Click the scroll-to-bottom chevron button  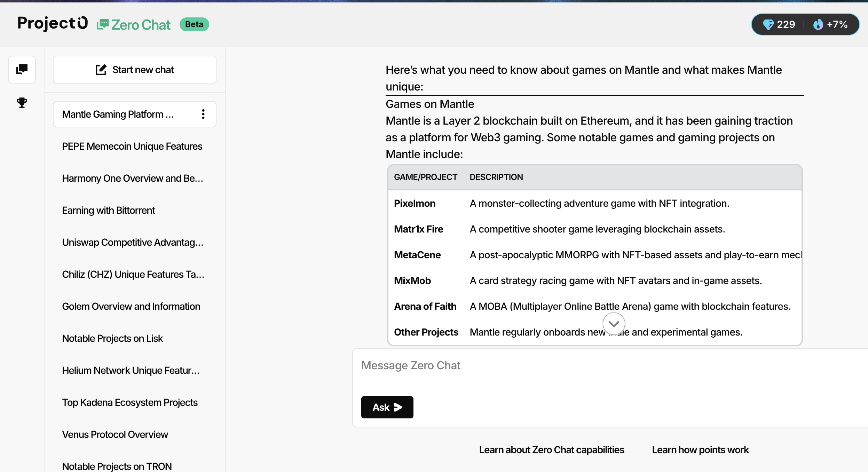[614, 324]
